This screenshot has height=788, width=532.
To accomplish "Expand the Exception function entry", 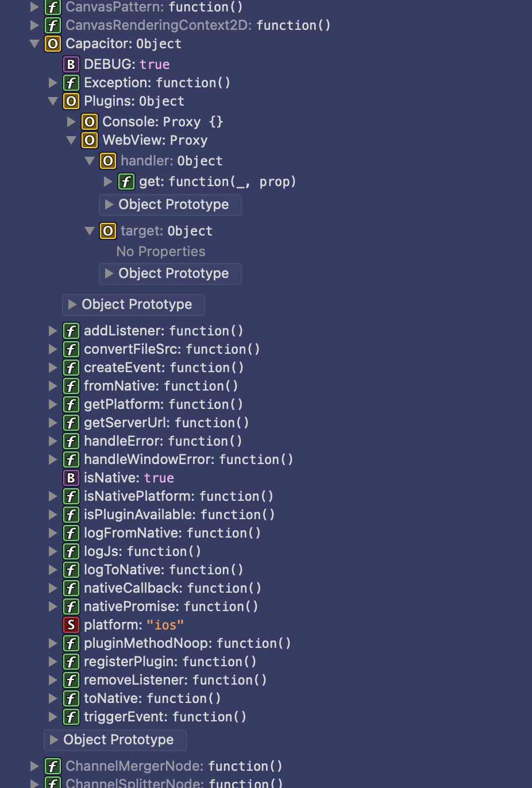I will pyautogui.click(x=53, y=83).
